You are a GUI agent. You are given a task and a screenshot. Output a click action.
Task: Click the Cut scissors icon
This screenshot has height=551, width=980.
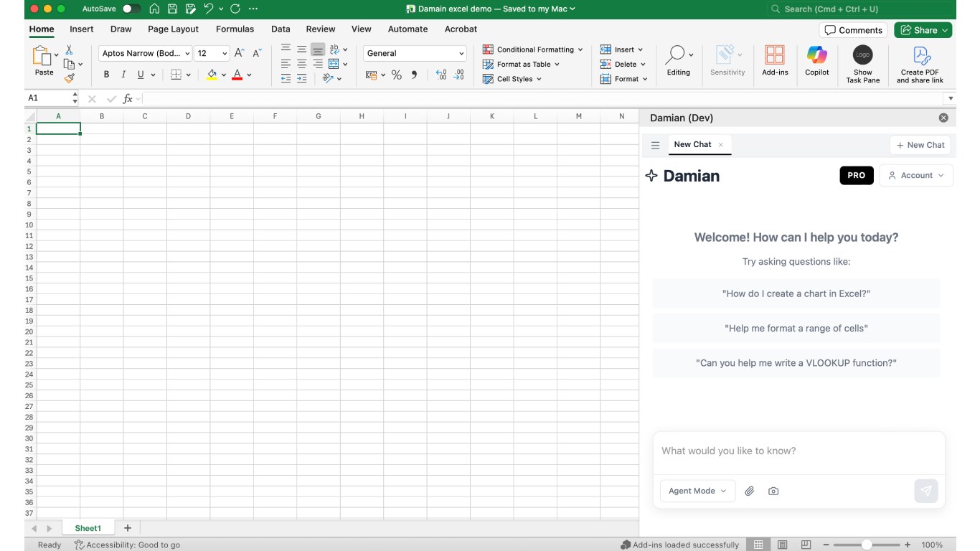coord(69,50)
